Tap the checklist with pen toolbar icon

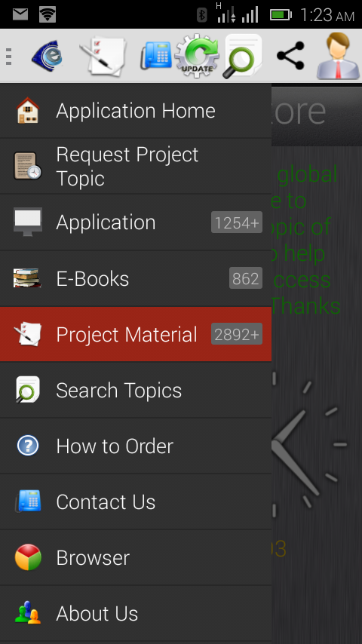coord(103,57)
